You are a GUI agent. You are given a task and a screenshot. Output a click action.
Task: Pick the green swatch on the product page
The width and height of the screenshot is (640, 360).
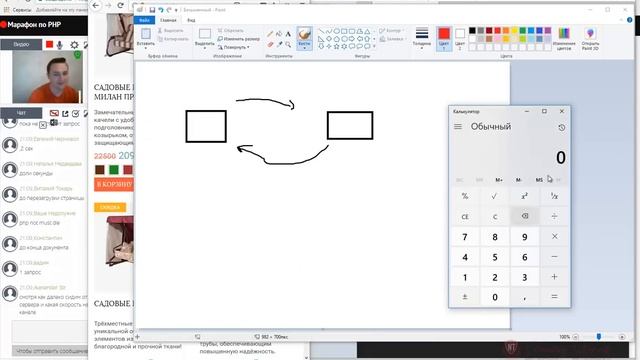(x=114, y=169)
